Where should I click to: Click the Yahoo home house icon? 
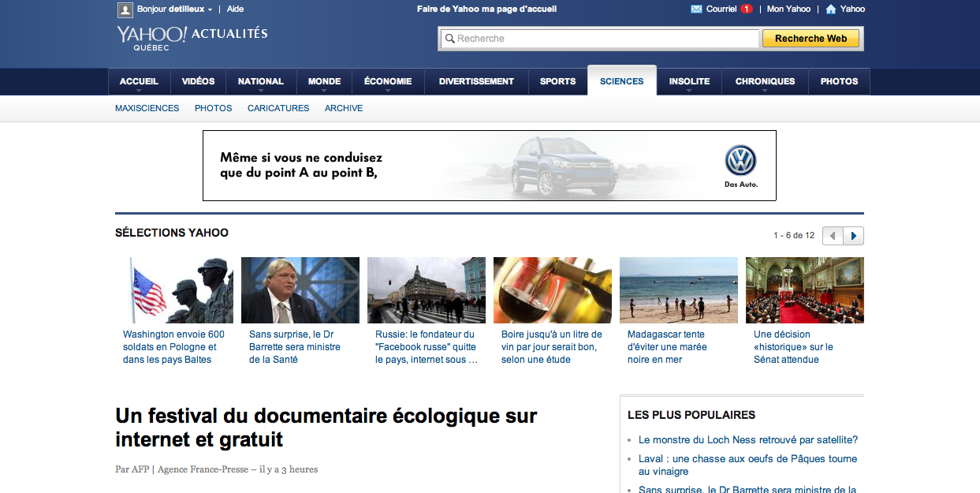(x=830, y=9)
